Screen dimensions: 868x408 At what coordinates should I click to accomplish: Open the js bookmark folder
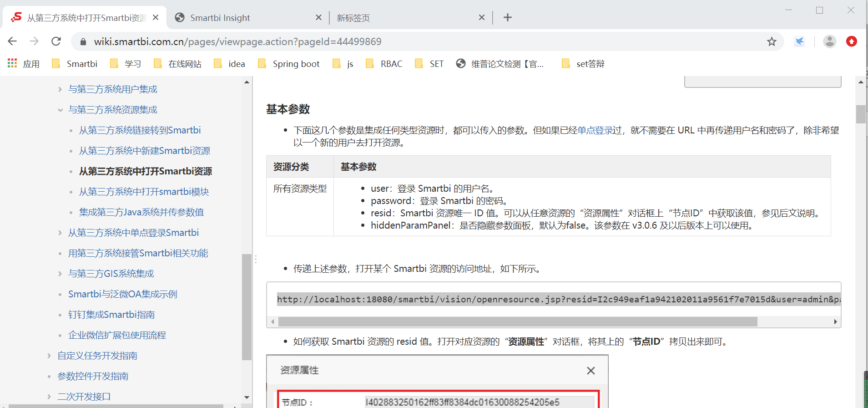point(343,64)
